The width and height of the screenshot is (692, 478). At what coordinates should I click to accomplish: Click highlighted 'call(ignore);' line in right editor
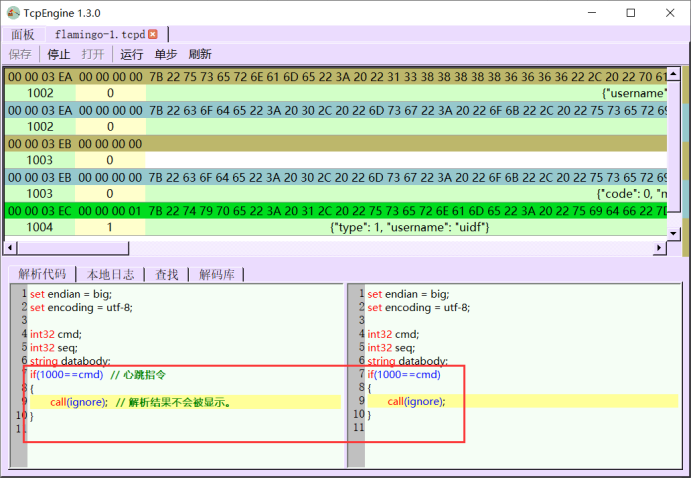523,401
